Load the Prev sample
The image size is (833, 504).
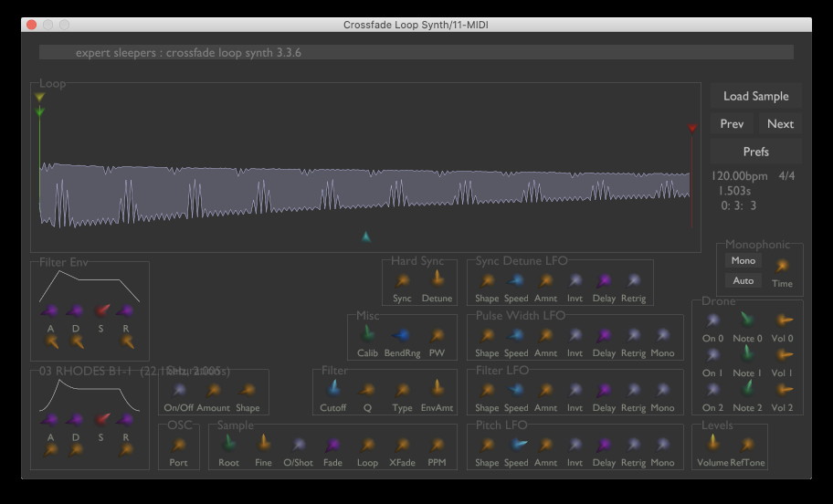pos(732,124)
